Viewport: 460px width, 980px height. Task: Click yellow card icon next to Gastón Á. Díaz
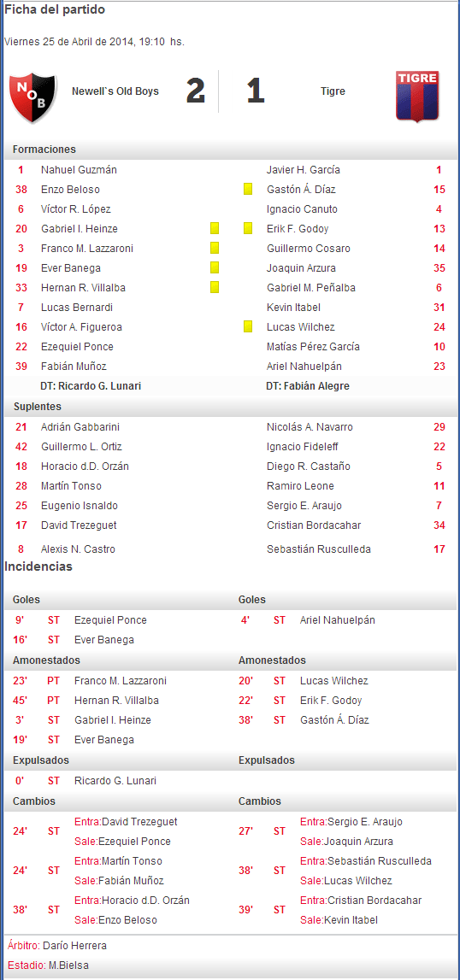pyautogui.click(x=248, y=189)
